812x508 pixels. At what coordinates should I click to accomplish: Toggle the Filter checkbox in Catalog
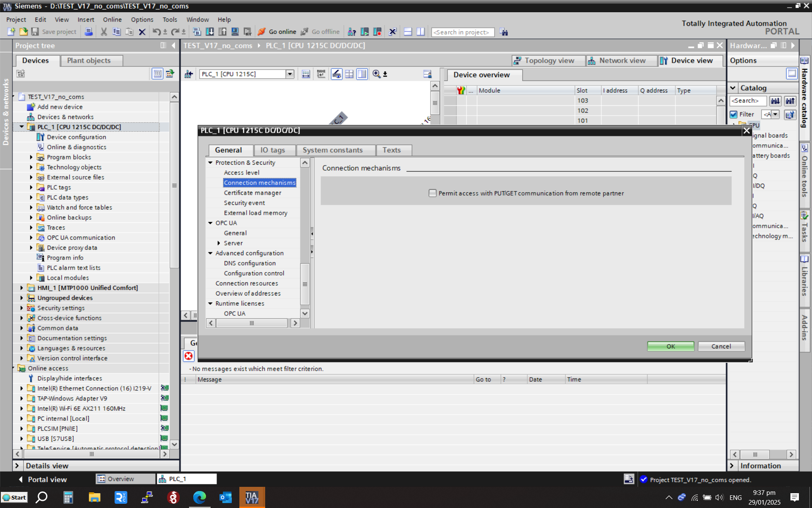coord(734,114)
